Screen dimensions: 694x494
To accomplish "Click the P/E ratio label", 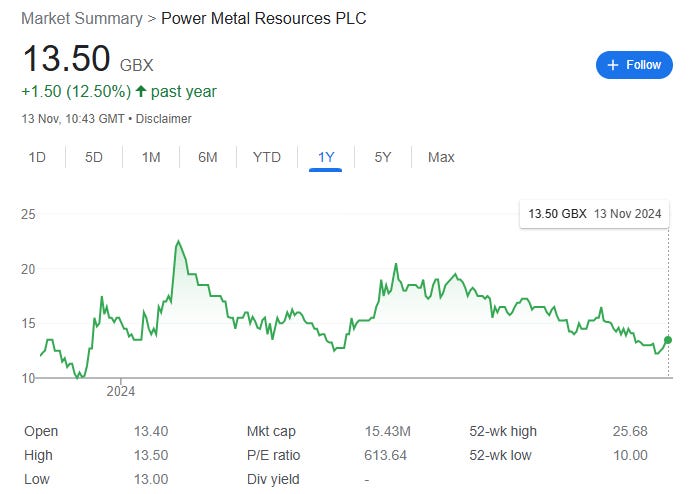I will tap(274, 455).
